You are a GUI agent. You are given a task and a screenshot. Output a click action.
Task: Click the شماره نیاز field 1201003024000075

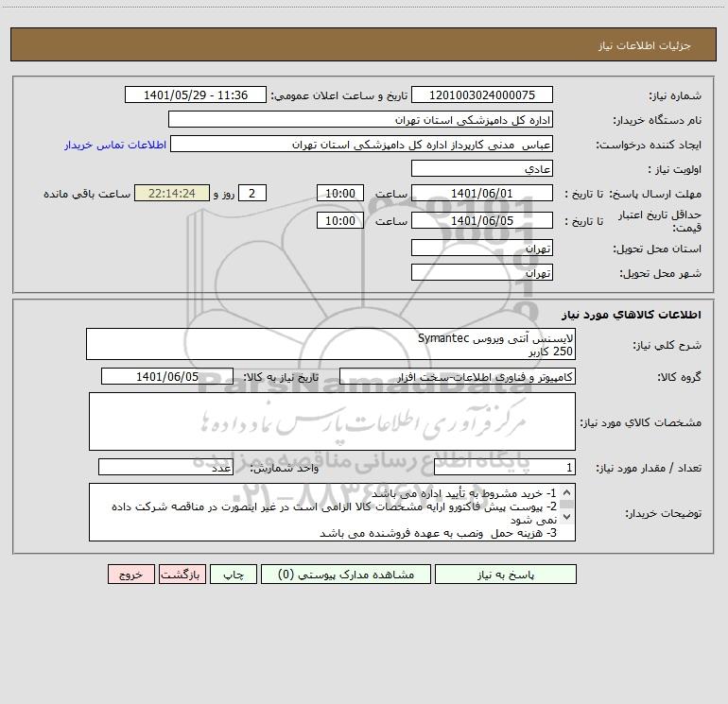point(482,94)
